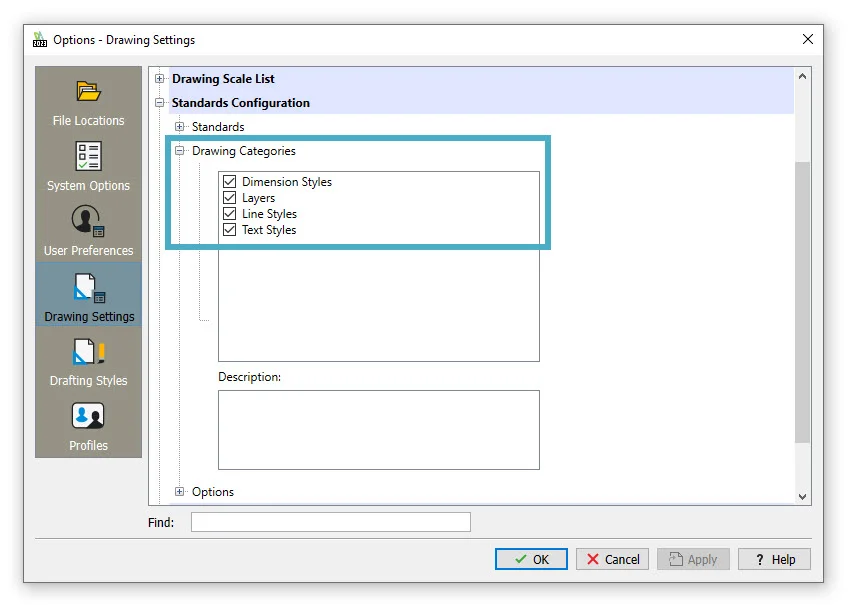
Task: Uncheck the Dimension Styles checkbox
Action: tap(229, 182)
